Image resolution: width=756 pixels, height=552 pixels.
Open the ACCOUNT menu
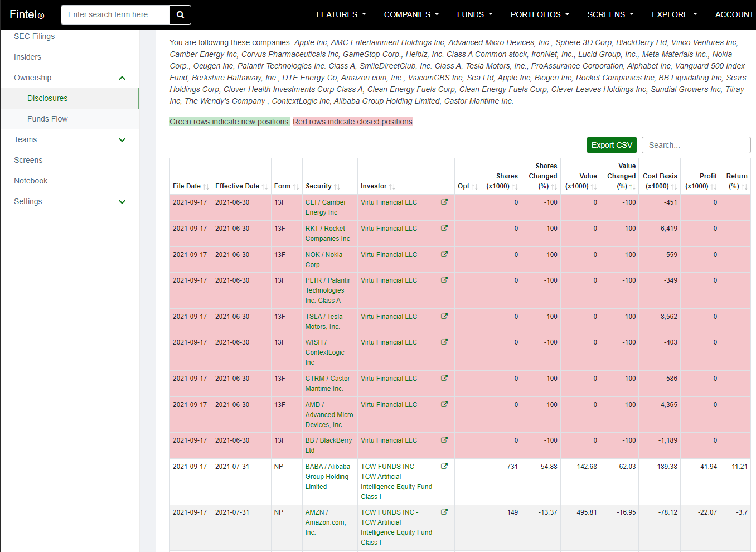734,14
